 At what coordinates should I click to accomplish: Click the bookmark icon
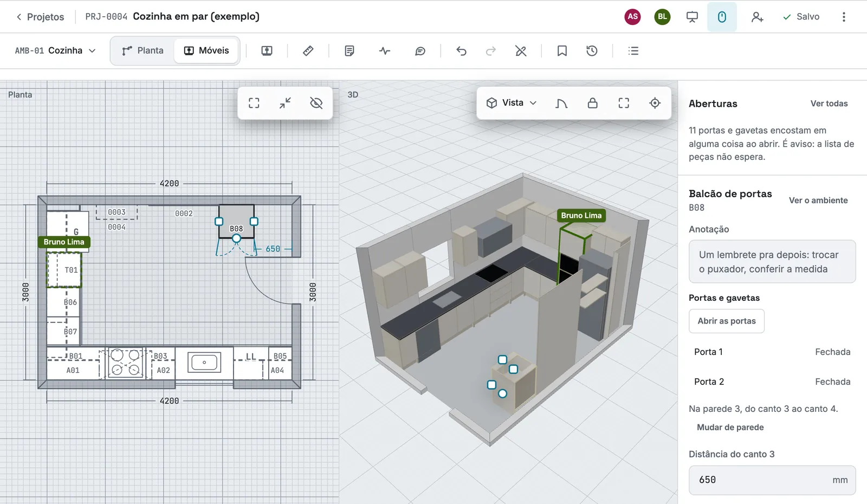coord(562,50)
